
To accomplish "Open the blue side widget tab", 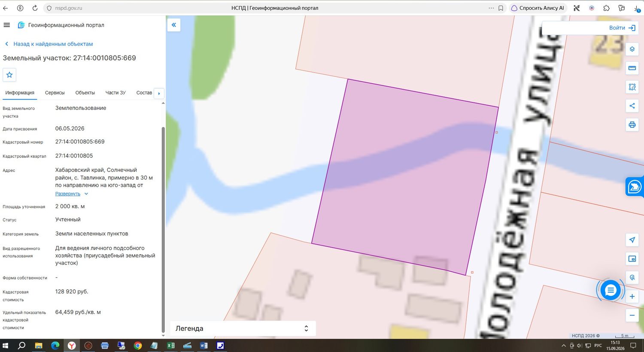I will pos(635,187).
